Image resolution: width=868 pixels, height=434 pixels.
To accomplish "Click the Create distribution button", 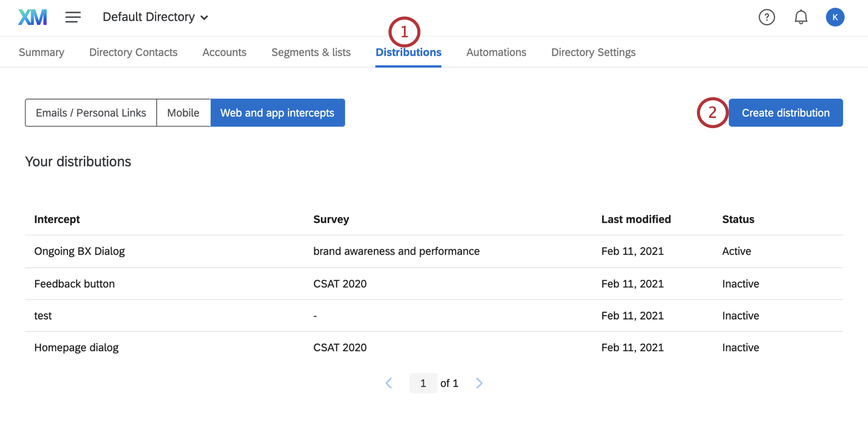I will pos(785,113).
